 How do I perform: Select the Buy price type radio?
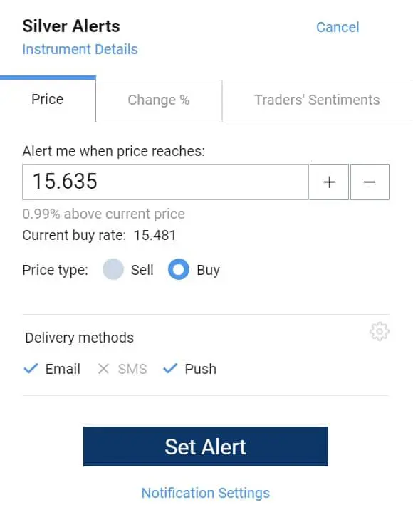pyautogui.click(x=179, y=269)
